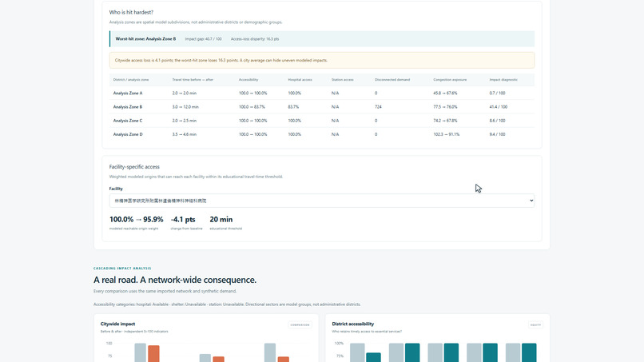Click the 'Impact diagnostic' column header

pos(503,80)
